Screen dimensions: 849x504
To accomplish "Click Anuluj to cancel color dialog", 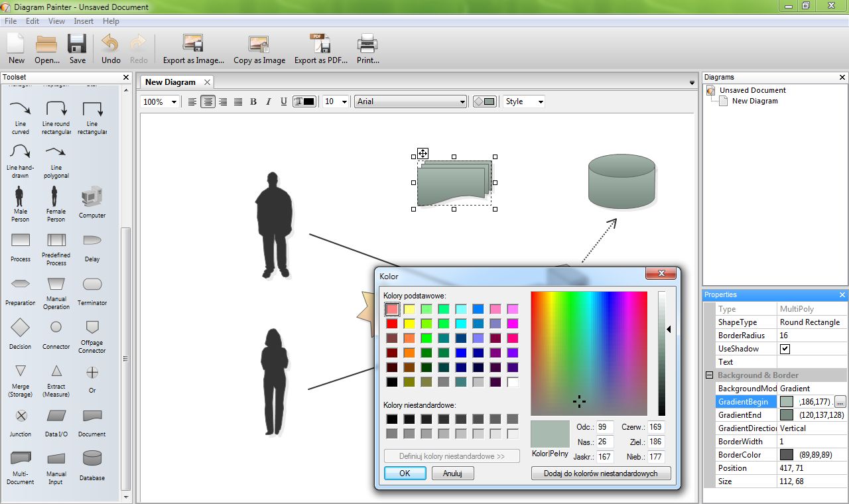I will [452, 473].
